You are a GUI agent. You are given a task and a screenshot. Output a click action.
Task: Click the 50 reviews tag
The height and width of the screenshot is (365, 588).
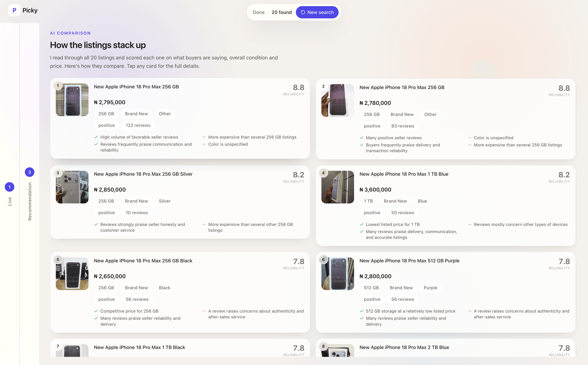pos(403,213)
